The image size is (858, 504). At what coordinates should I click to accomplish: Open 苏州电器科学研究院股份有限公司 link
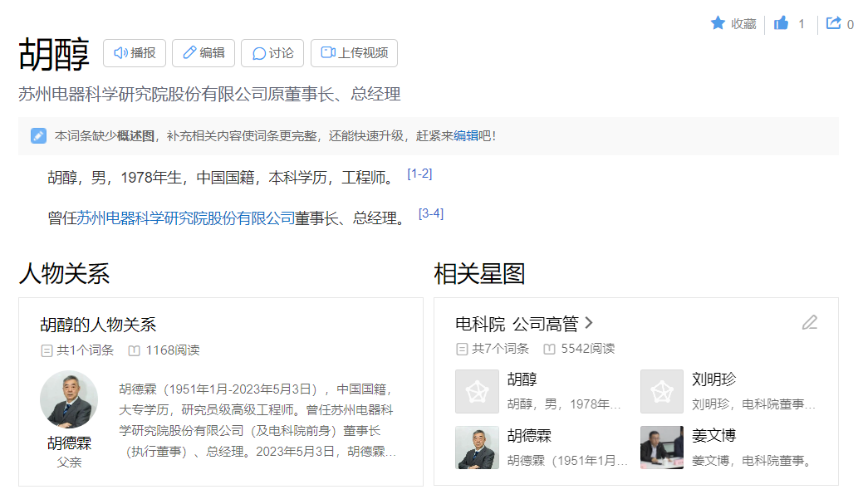[x=185, y=218]
